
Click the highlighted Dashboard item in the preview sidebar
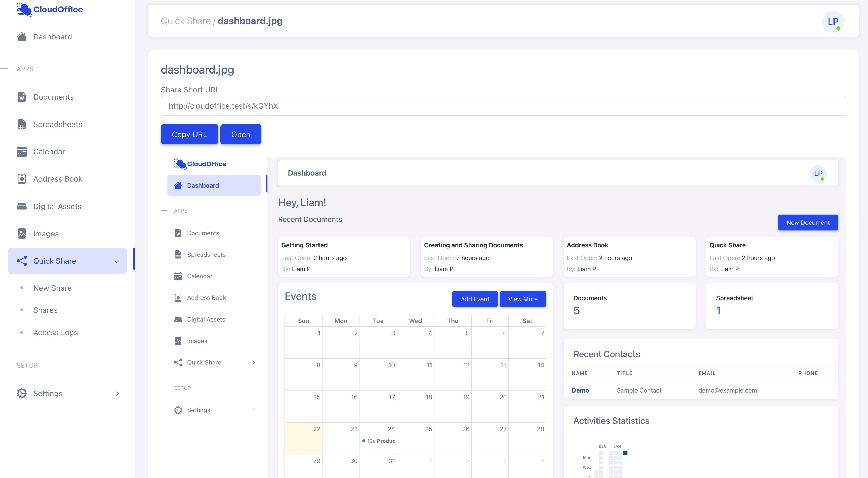point(214,185)
